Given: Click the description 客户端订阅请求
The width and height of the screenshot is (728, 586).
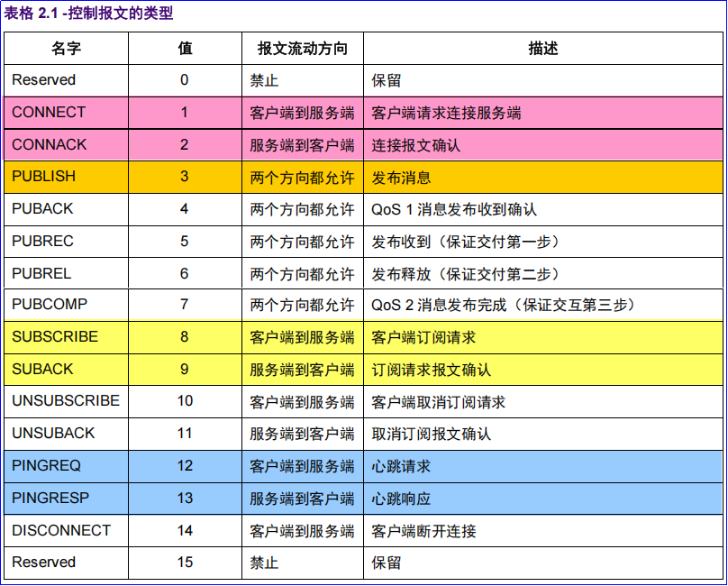Looking at the screenshot, I should pyautogui.click(x=423, y=337).
